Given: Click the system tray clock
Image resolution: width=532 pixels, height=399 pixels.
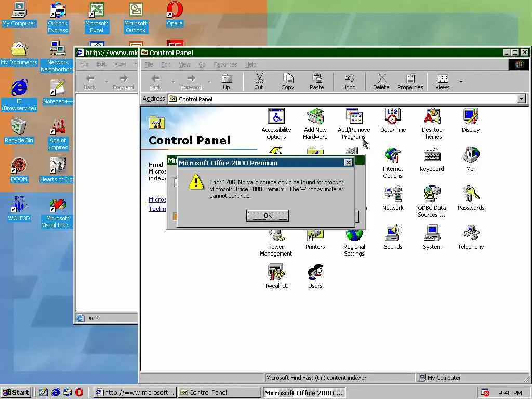Looking at the screenshot, I should (510, 393).
